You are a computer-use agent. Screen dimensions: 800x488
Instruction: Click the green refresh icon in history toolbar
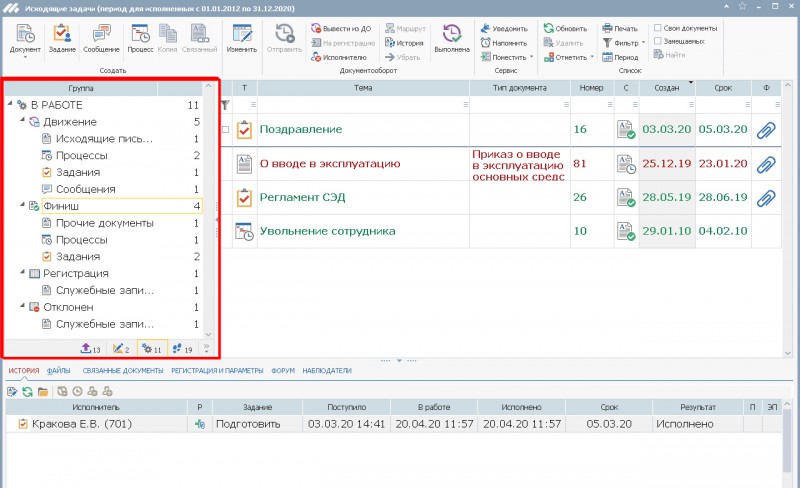(28, 392)
